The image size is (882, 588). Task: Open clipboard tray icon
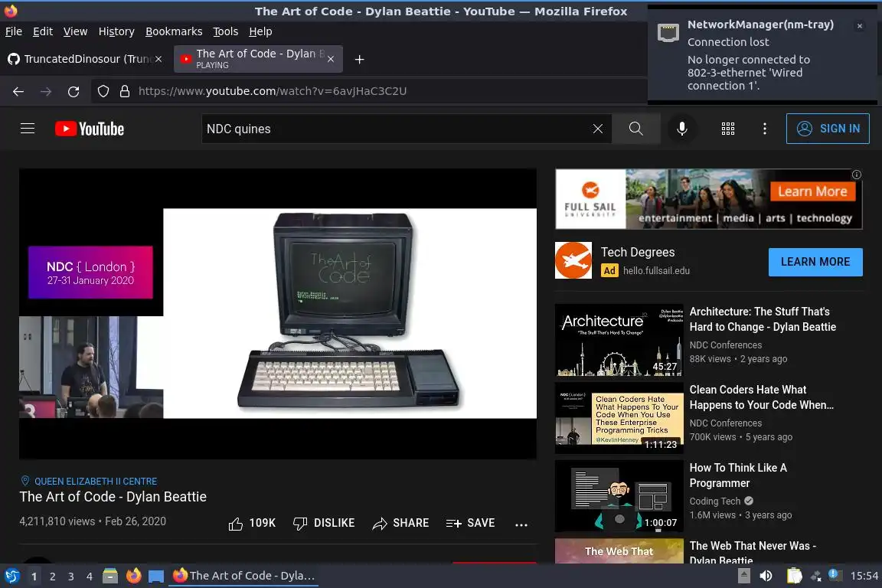(794, 576)
